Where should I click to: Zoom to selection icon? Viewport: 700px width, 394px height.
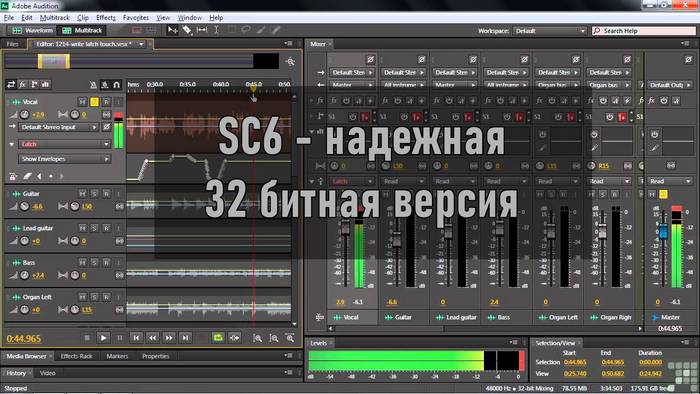click(x=290, y=338)
